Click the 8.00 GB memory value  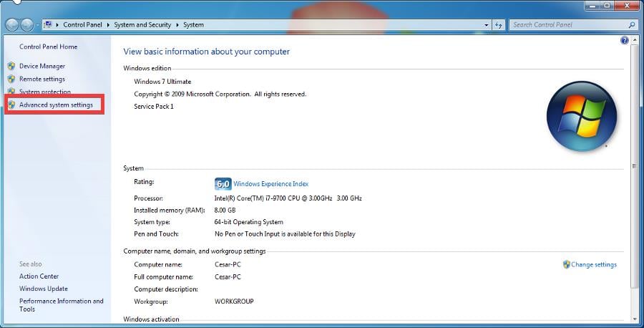coord(225,210)
